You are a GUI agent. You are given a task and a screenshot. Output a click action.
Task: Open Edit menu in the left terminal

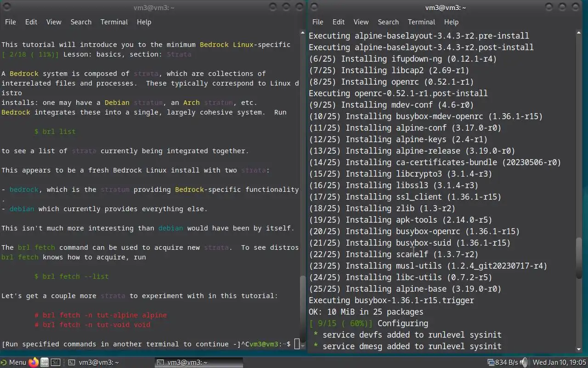pyautogui.click(x=31, y=22)
